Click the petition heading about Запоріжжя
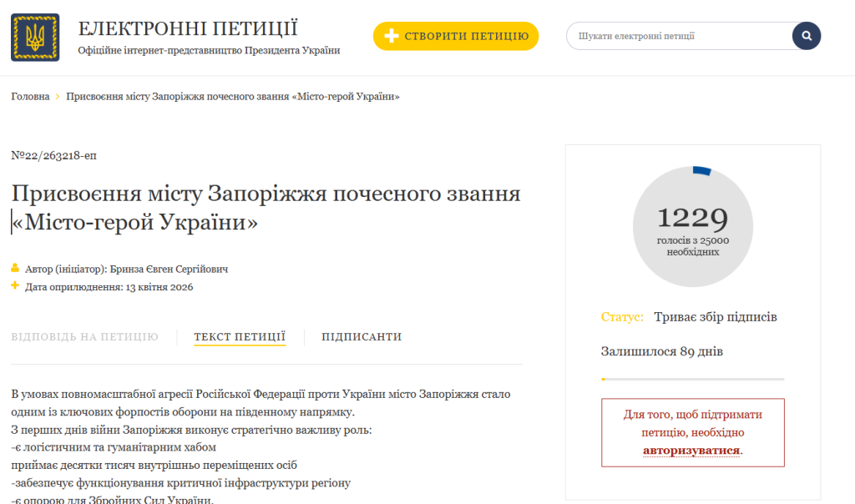The width and height of the screenshot is (855, 504). (x=266, y=209)
